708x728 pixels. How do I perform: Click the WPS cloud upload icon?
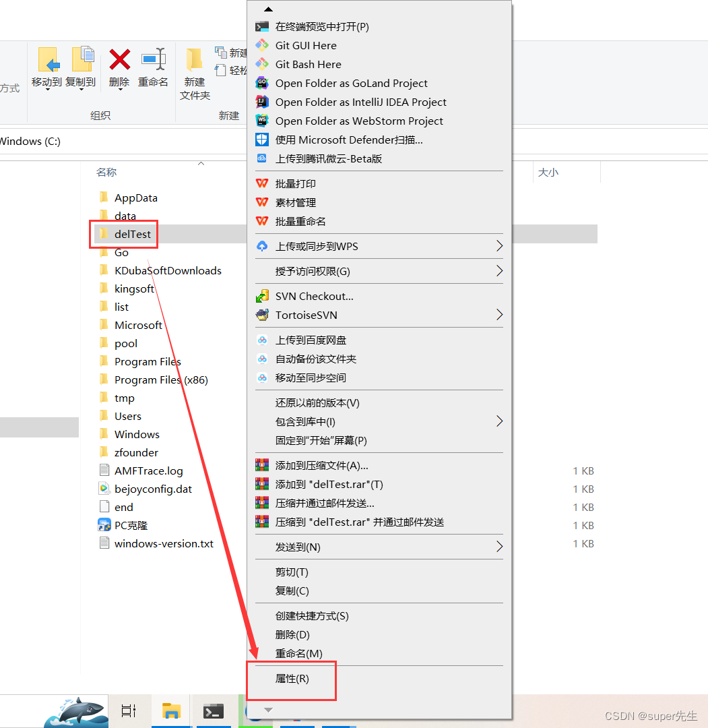pyautogui.click(x=262, y=246)
